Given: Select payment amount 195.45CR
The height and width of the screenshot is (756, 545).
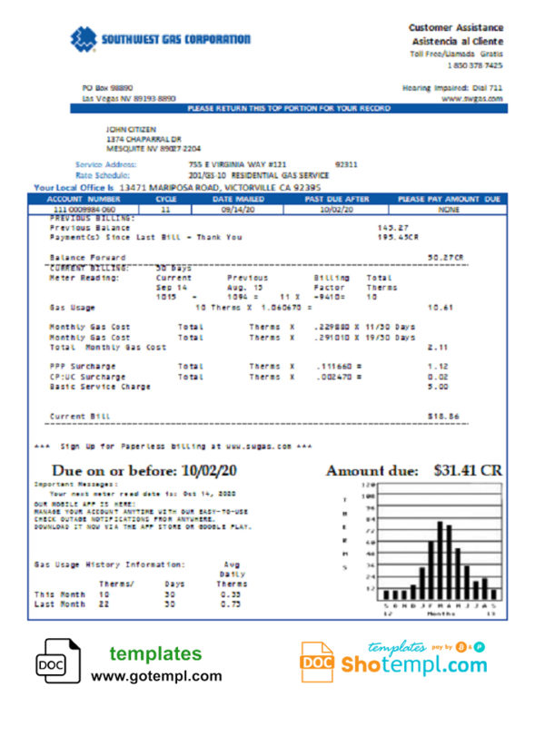Looking at the screenshot, I should (x=398, y=237).
